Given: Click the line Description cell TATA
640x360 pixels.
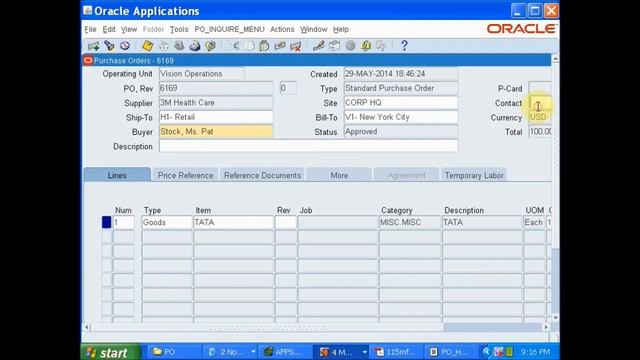Looking at the screenshot, I should [482, 222].
